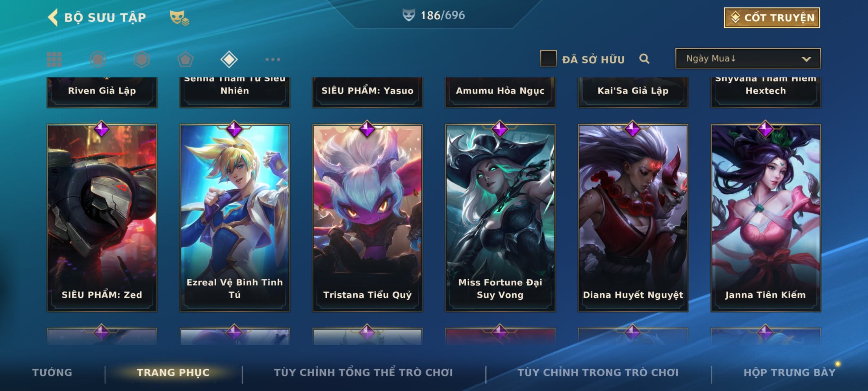The width and height of the screenshot is (868, 391).
Task: Expand sort options using chevron arrow
Action: 806,59
